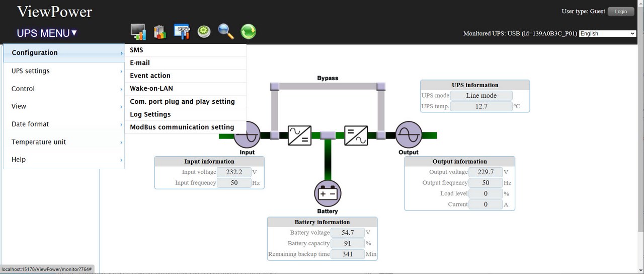Click the Battery capacity value field

(348, 243)
